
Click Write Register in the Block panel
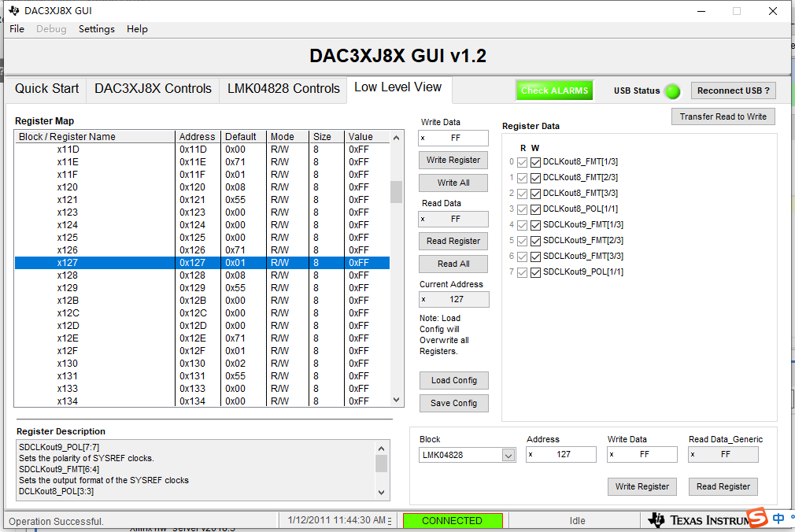642,487
